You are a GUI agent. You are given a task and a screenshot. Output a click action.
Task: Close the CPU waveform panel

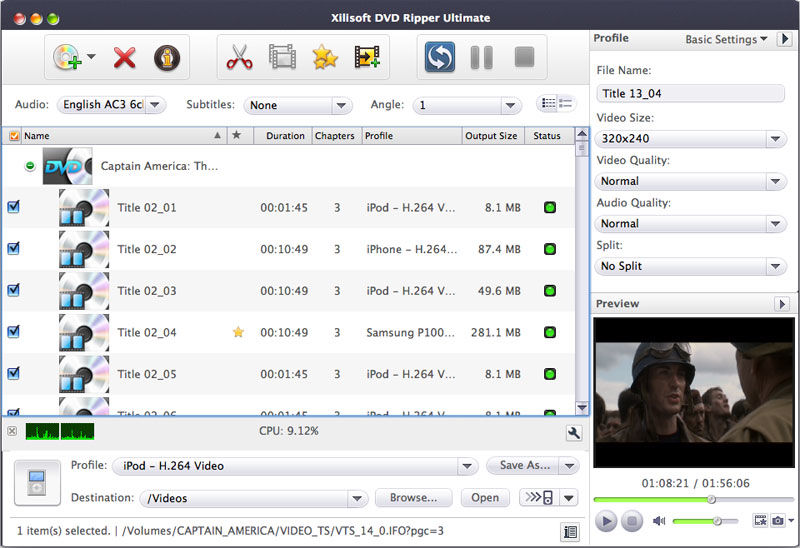[x=12, y=431]
